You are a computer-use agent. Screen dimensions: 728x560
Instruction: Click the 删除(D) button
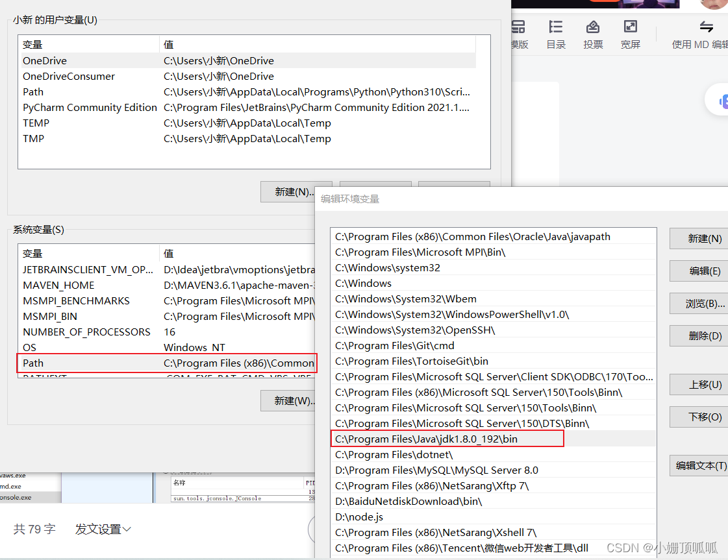(x=701, y=335)
